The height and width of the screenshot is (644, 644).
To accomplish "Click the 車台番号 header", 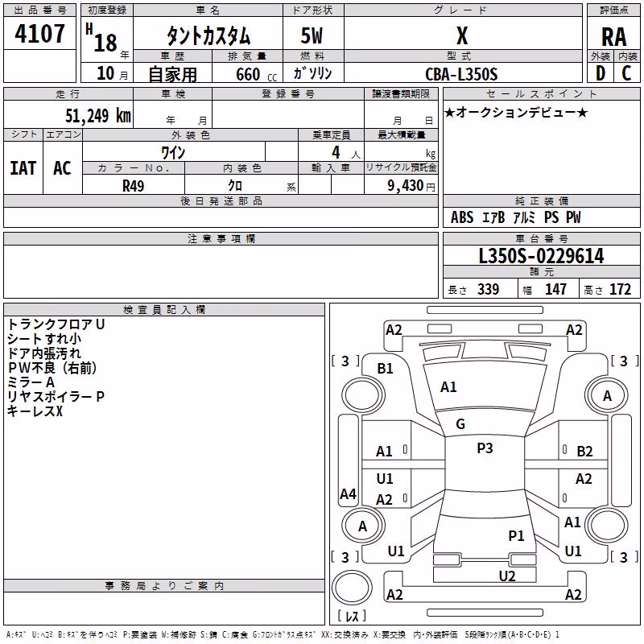I will click(x=541, y=238).
